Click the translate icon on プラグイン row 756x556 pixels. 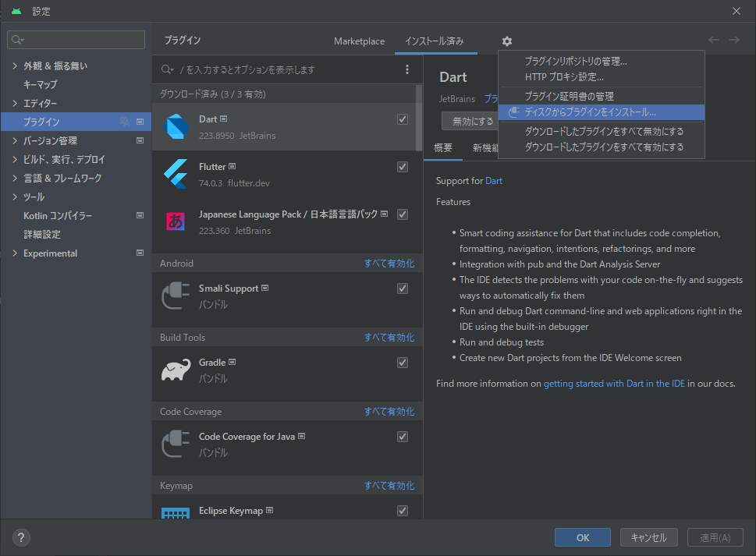point(124,122)
